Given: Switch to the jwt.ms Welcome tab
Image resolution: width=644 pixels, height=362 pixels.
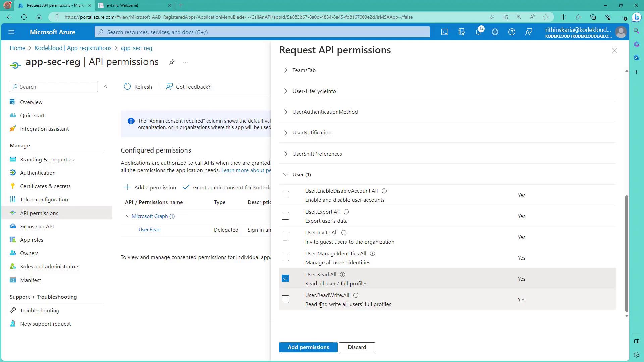Looking at the screenshot, I should [135, 5].
